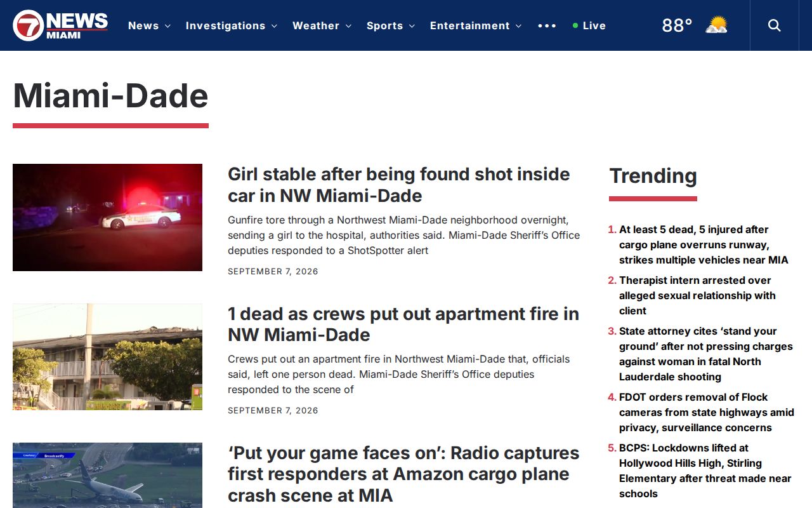Open trending FDOT Flock cameras story
The width and height of the screenshot is (812, 508).
tap(707, 412)
